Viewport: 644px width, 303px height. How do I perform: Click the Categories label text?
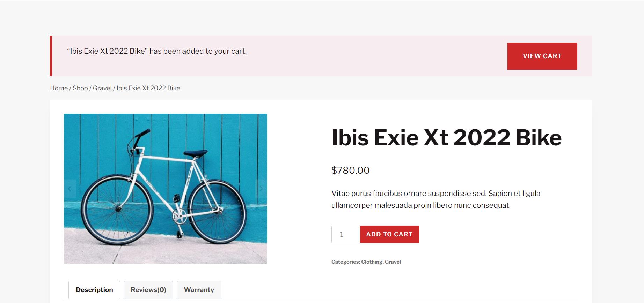tap(345, 262)
